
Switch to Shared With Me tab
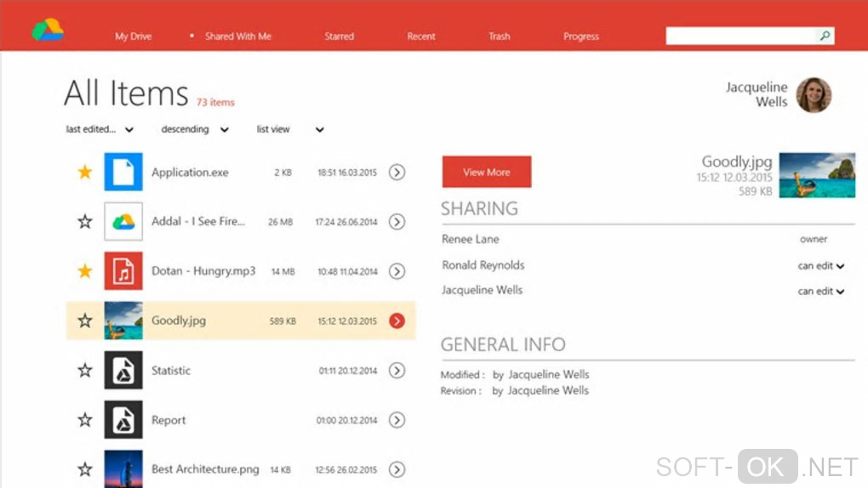point(238,37)
